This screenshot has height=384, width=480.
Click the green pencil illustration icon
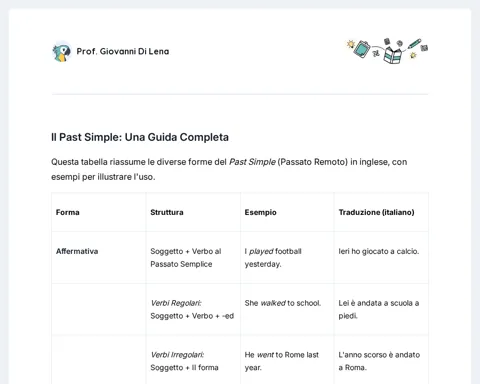[414, 44]
